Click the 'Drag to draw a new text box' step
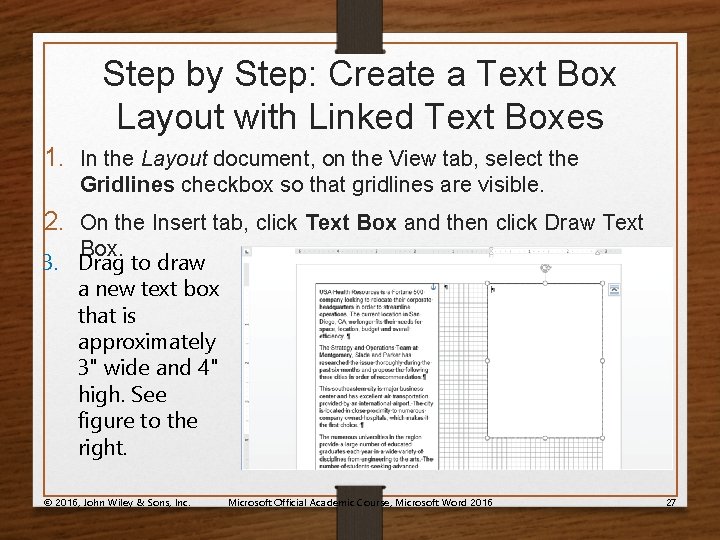 (148, 355)
